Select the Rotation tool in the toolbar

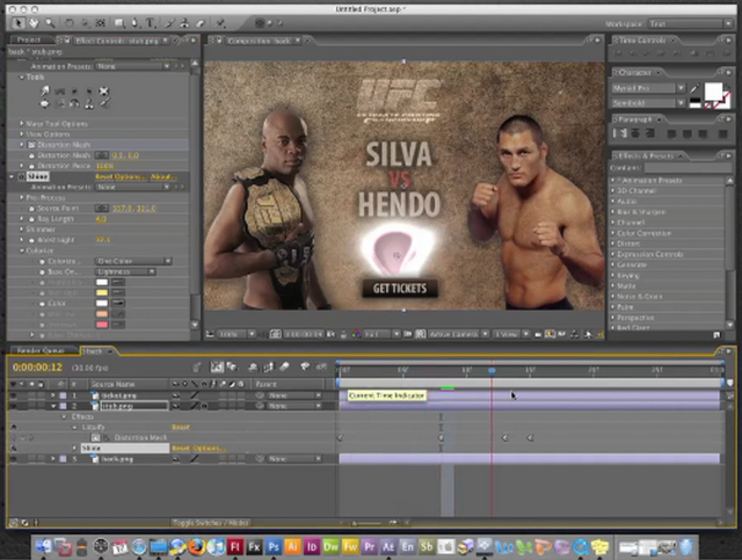(x=69, y=23)
